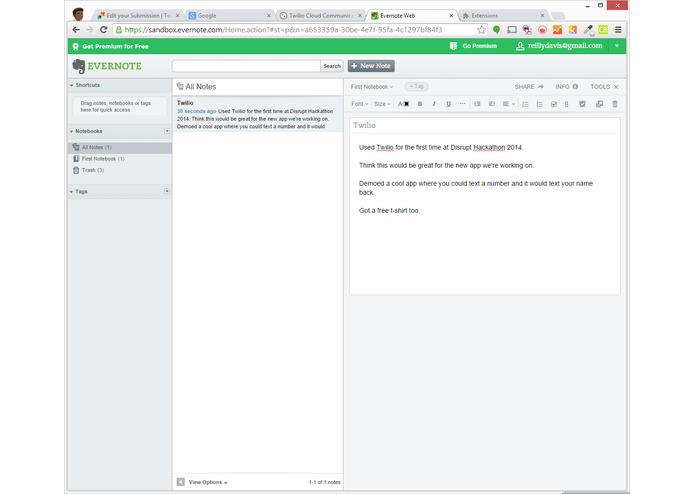Open the Notebooks section options dropdown
Viewport: 695px width, 494px height.
point(167,131)
